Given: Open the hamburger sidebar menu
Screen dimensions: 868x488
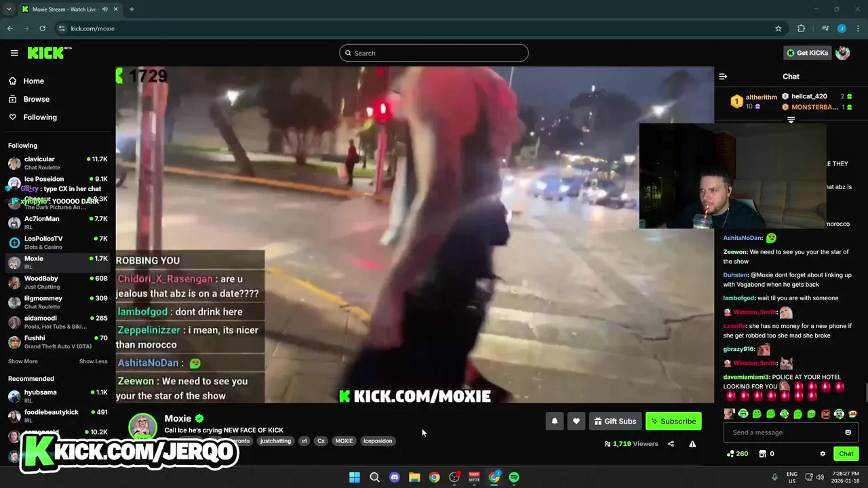Looking at the screenshot, I should coord(14,53).
